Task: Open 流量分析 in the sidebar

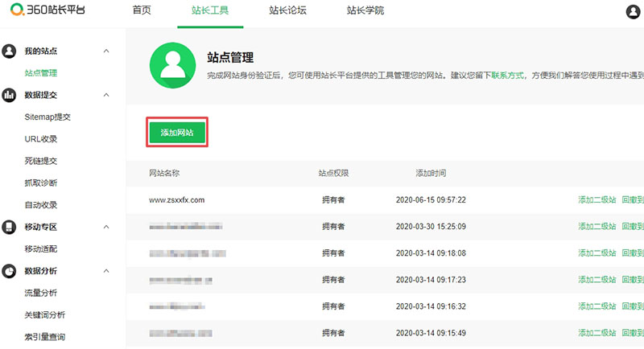Action: click(41, 293)
